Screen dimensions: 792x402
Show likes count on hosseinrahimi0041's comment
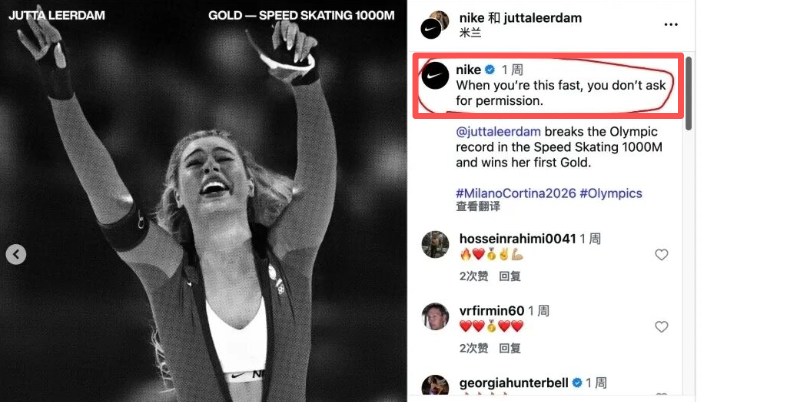(x=474, y=276)
